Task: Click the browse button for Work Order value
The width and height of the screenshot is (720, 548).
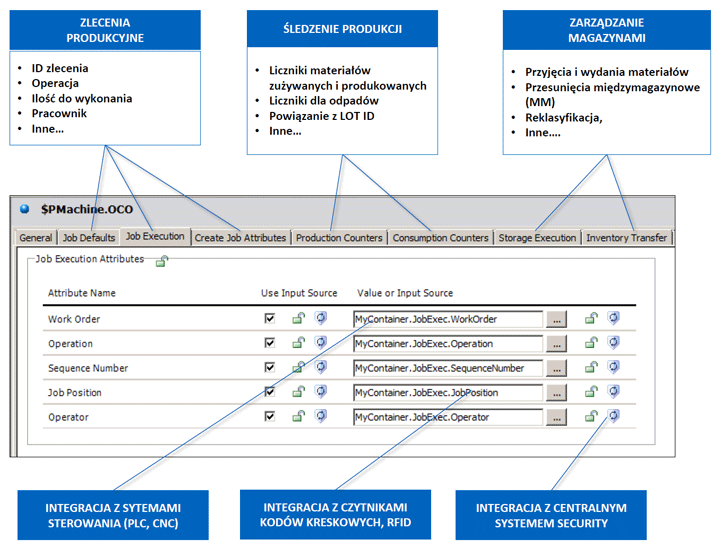Action: click(557, 319)
